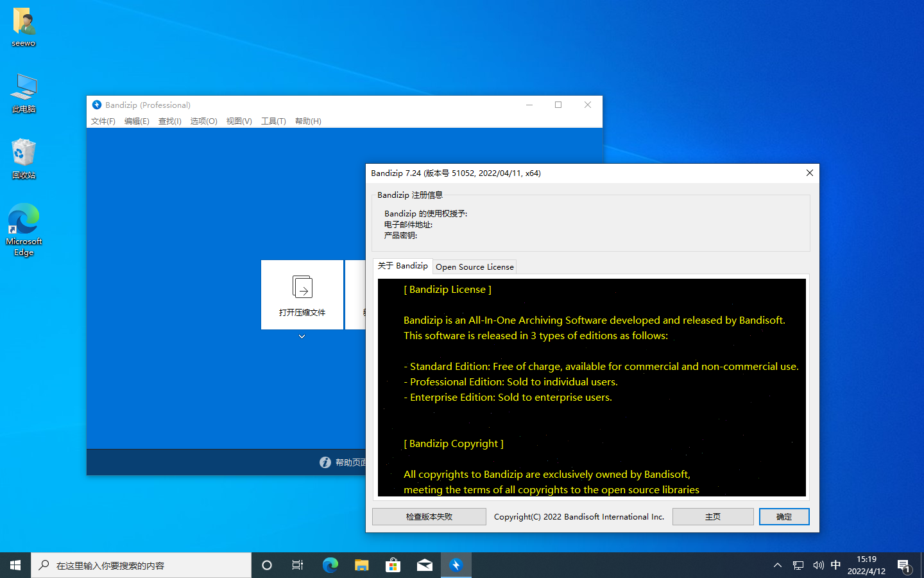
Task: Toggle the 中 input method indicator
Action: (835, 565)
